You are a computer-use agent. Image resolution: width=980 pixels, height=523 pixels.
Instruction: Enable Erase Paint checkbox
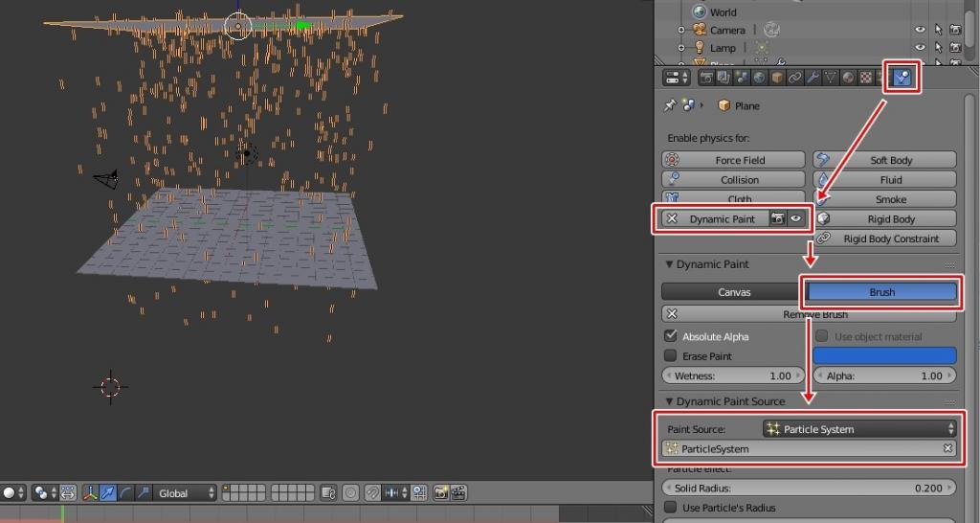(671, 355)
